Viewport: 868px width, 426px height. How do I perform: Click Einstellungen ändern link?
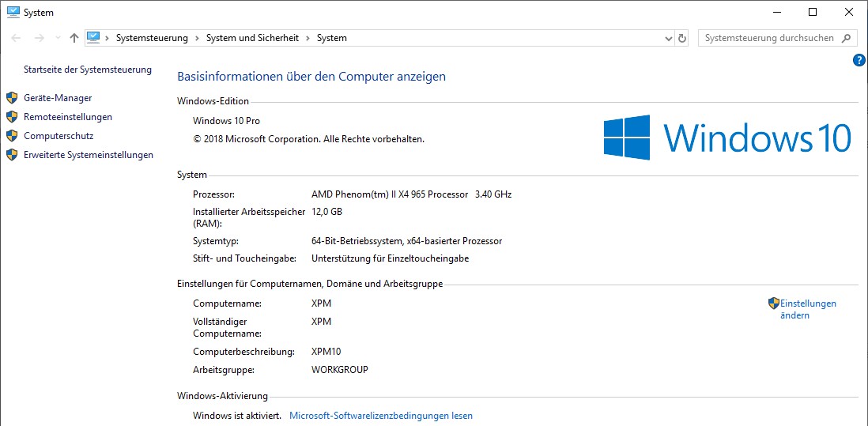click(808, 309)
